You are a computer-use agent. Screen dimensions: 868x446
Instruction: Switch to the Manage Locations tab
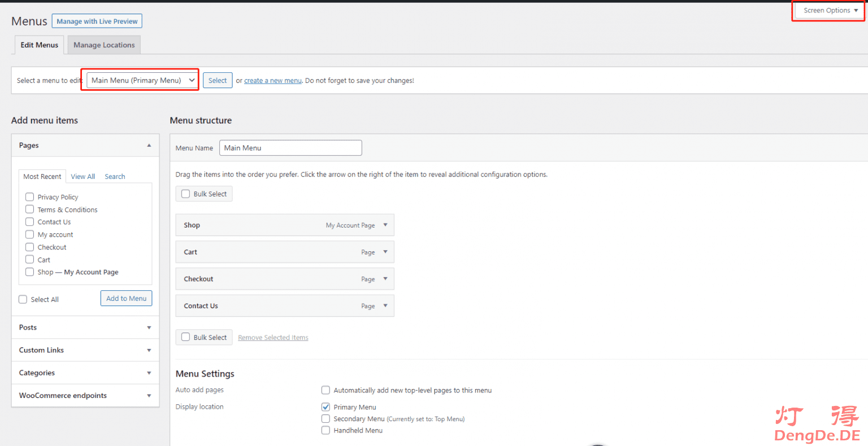[104, 45]
